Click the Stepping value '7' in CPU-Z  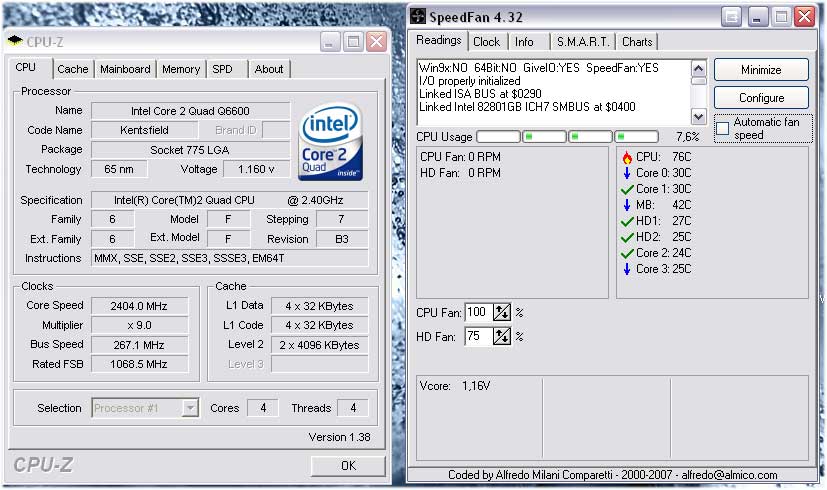coord(342,219)
